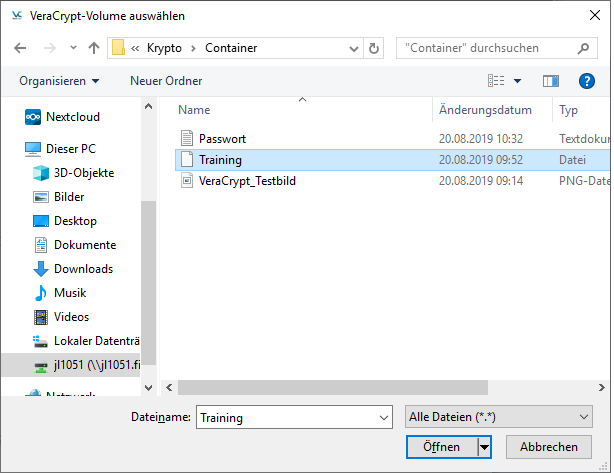Image resolution: width=614 pixels, height=473 pixels.
Task: Expand the address bar history dropdown
Action: [354, 49]
